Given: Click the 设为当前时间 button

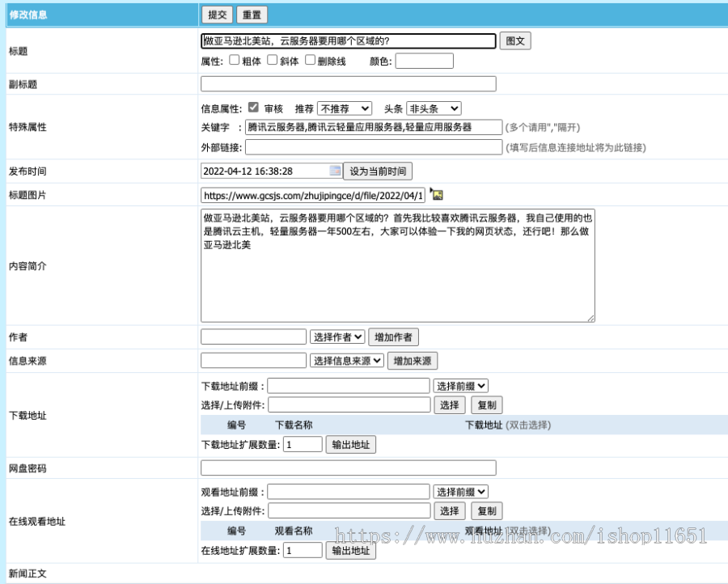Looking at the screenshot, I should 378,171.
